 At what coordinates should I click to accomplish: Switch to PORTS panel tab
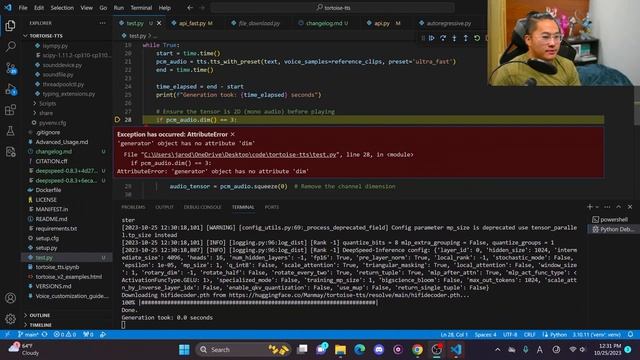(271, 207)
